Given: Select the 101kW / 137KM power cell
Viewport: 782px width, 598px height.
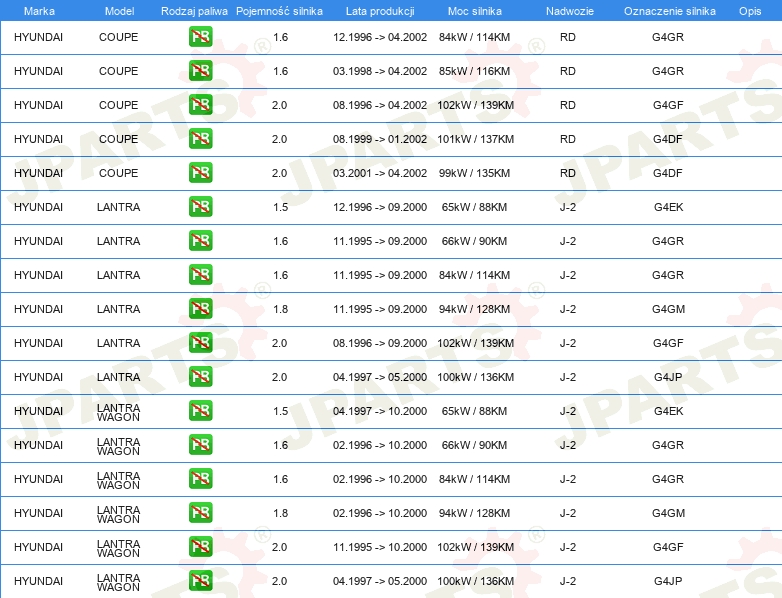Looking at the screenshot, I should coord(475,139).
